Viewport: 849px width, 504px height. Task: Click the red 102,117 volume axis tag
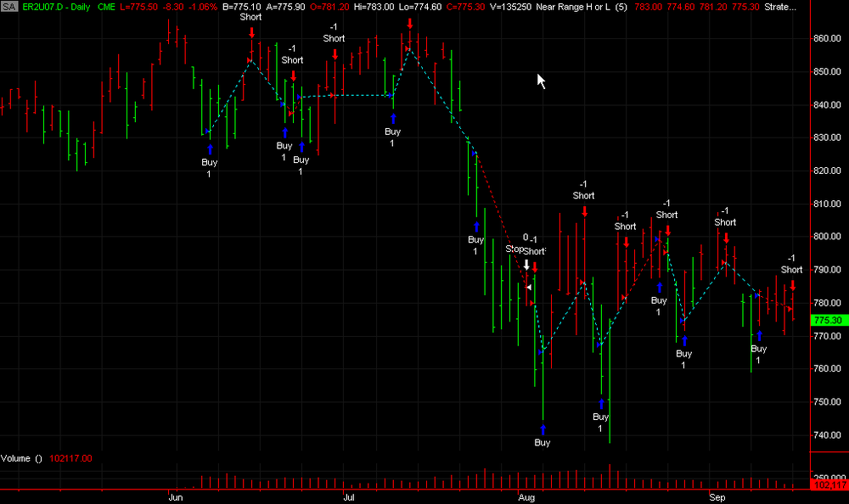pyautogui.click(x=830, y=485)
